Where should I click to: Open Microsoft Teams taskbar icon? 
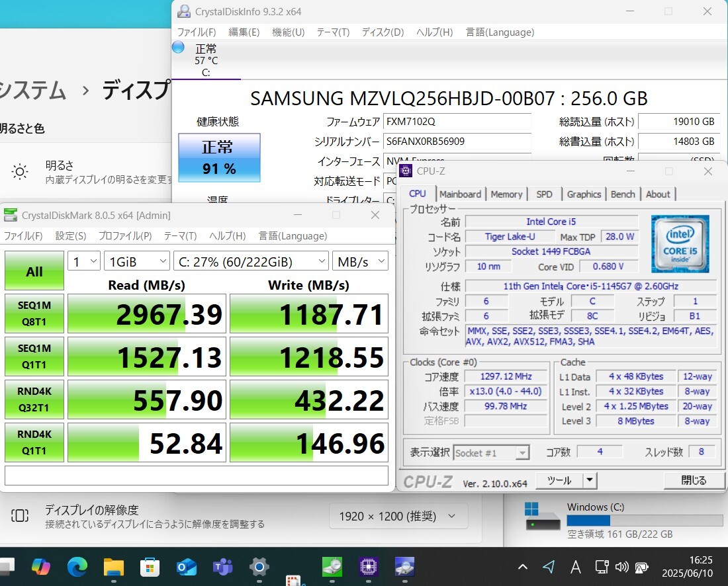[223, 566]
